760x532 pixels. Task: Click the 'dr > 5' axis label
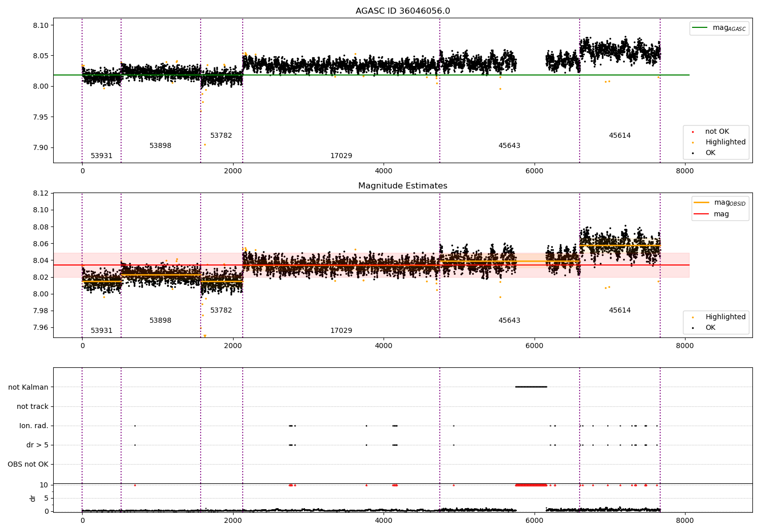(37, 445)
